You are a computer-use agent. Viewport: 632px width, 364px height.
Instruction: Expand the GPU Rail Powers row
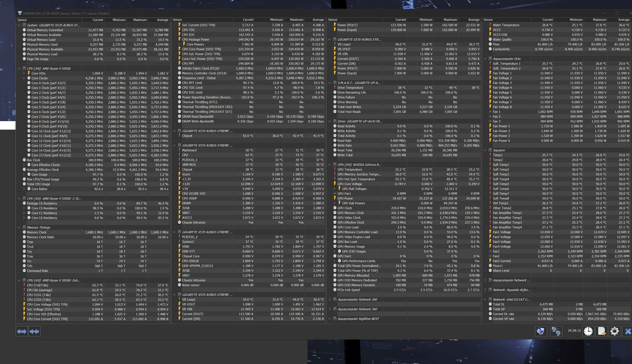pos(335,203)
